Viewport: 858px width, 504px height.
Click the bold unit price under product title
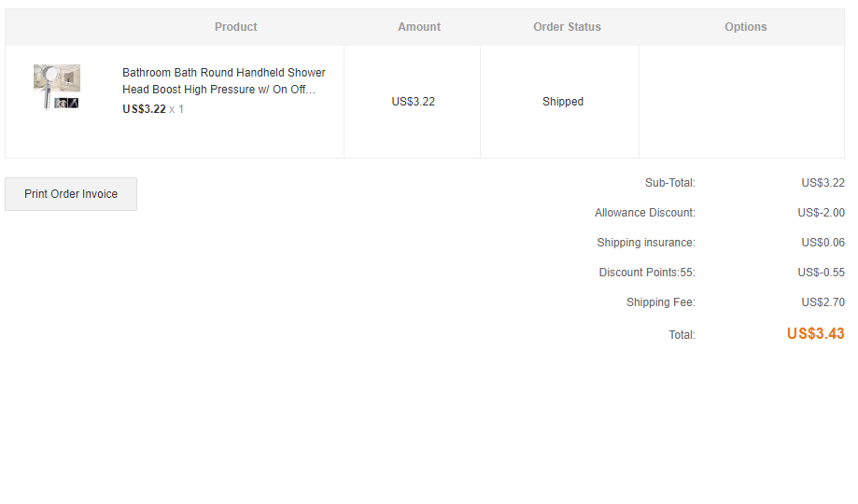[x=144, y=109]
